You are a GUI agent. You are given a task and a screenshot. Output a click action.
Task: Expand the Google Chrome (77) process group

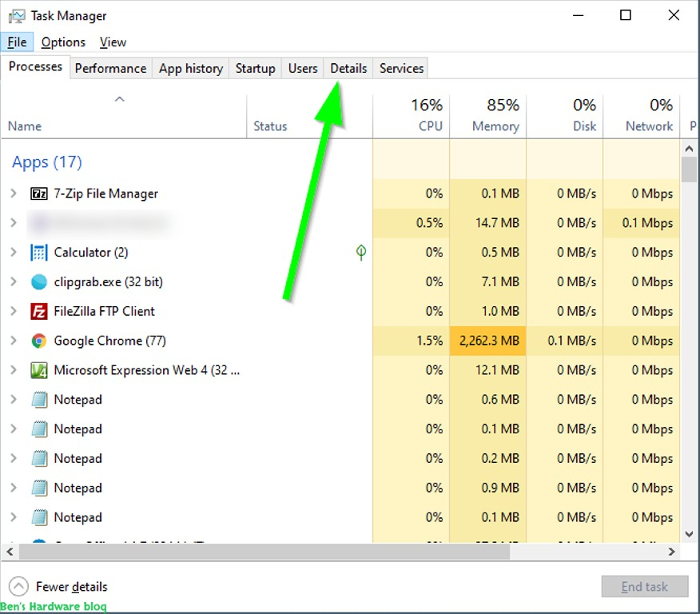pyautogui.click(x=14, y=341)
